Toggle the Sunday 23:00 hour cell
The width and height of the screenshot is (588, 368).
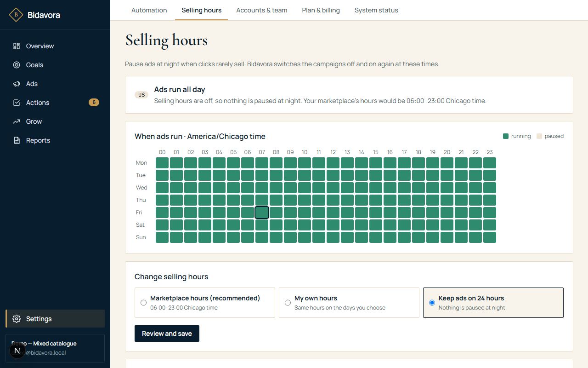[x=490, y=237]
